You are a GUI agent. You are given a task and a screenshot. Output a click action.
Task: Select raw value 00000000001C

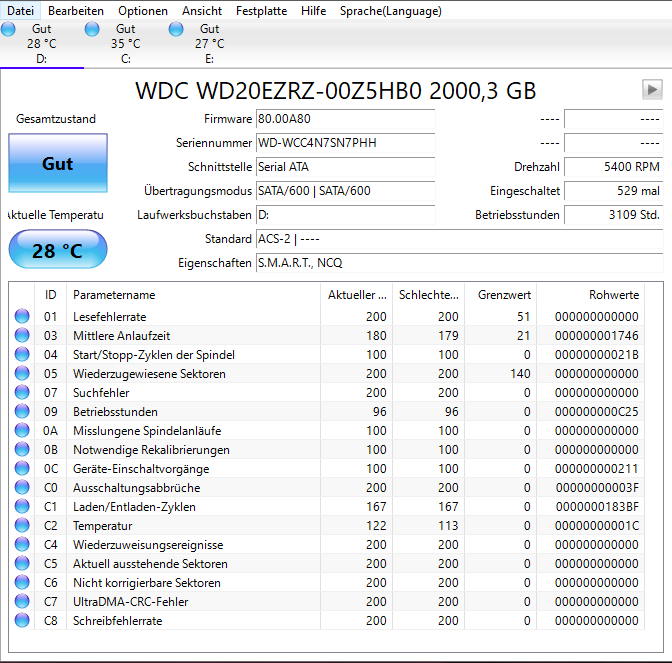[597, 526]
